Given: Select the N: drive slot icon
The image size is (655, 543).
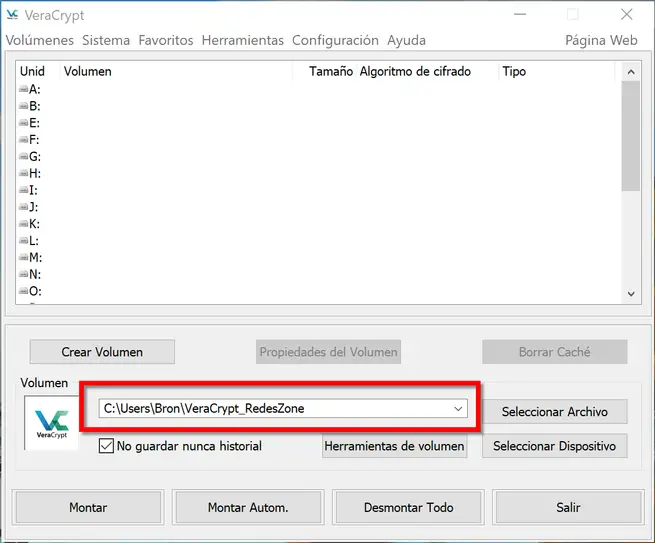Looking at the screenshot, I should click(x=23, y=274).
